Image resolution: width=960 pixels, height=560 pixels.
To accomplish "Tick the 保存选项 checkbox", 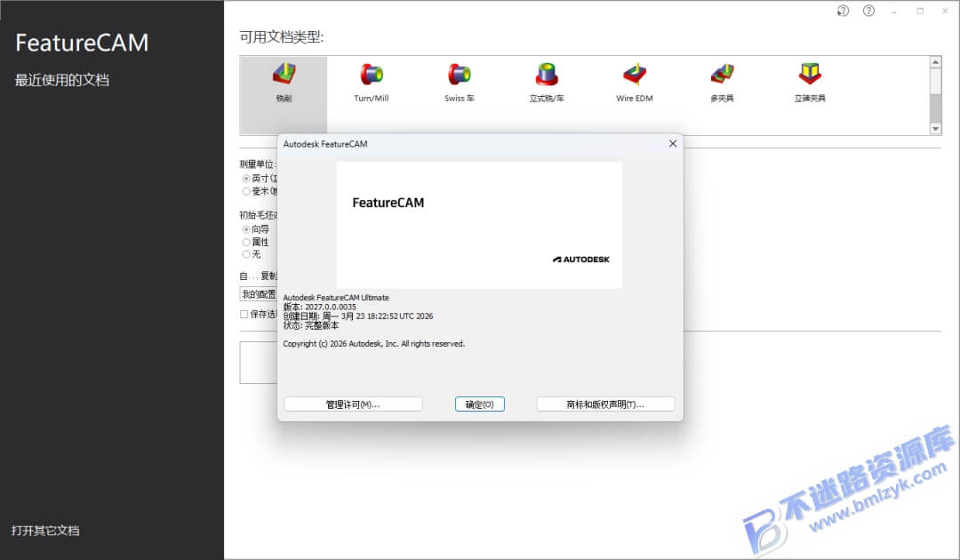I will [244, 315].
